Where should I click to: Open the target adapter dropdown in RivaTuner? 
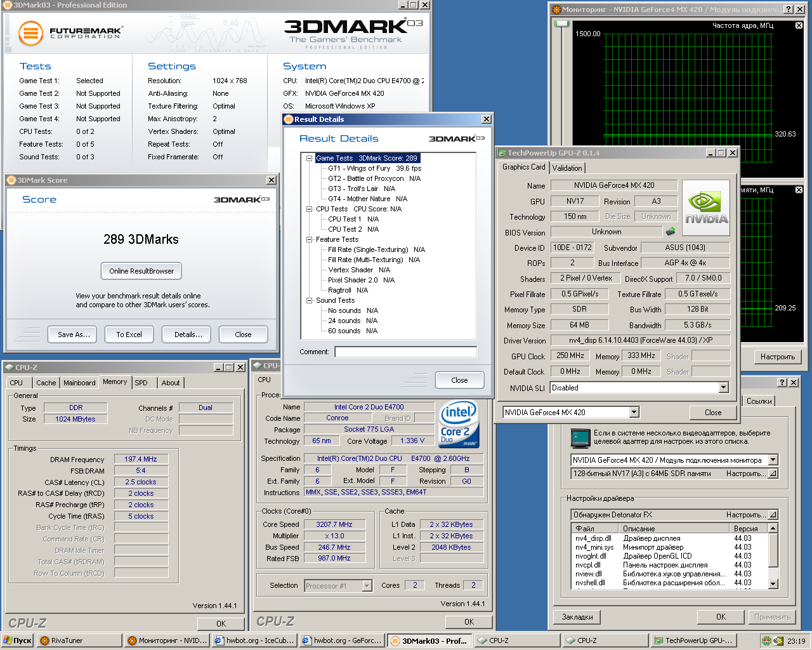click(x=773, y=460)
